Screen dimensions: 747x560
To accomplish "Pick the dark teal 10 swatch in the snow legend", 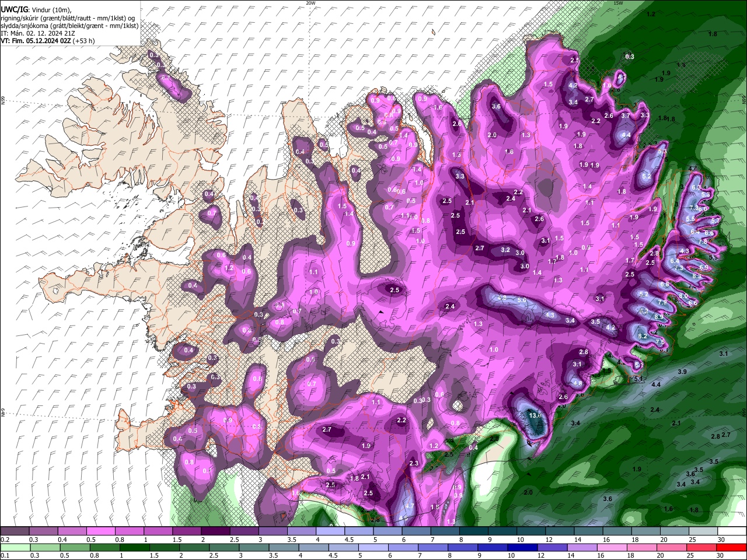I will pos(532,531).
